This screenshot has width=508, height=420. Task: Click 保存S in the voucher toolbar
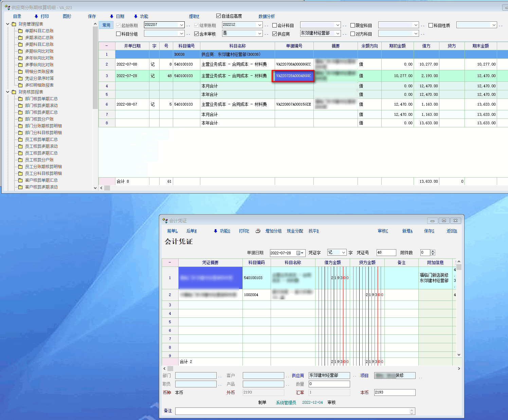point(429,231)
